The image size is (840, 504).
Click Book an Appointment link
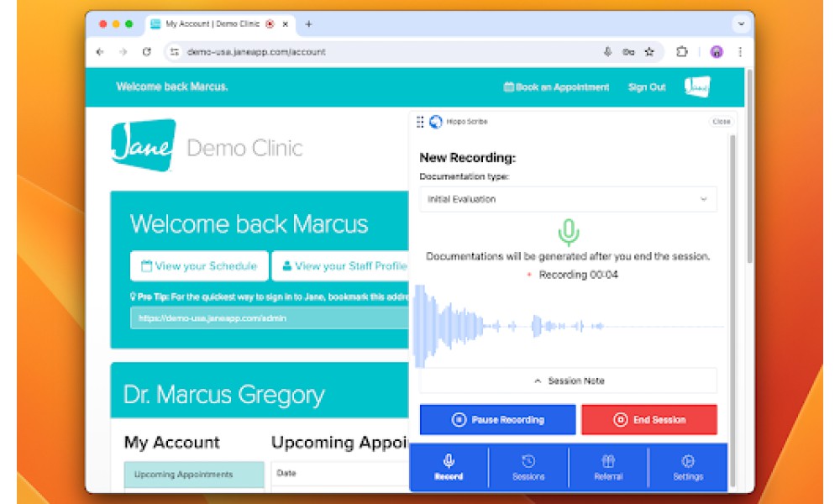click(x=557, y=87)
